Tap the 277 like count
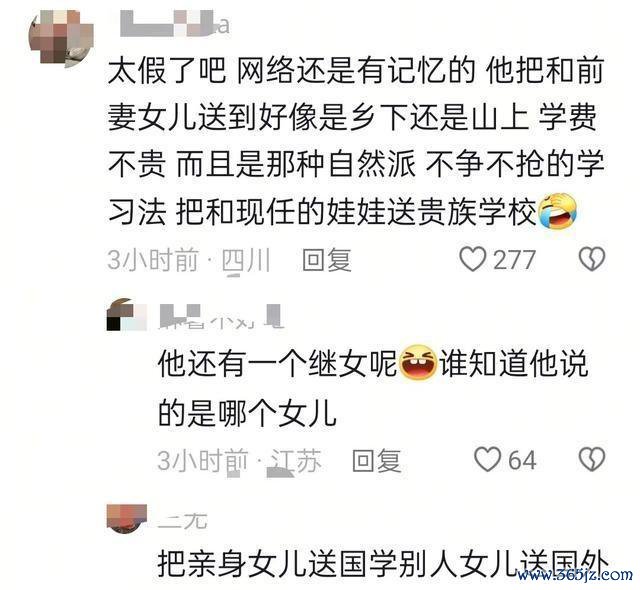This screenshot has width=640, height=590. tap(514, 260)
